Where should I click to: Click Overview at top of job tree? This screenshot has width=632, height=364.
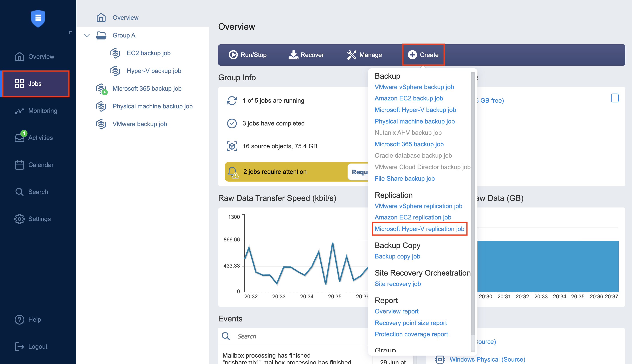point(125,18)
